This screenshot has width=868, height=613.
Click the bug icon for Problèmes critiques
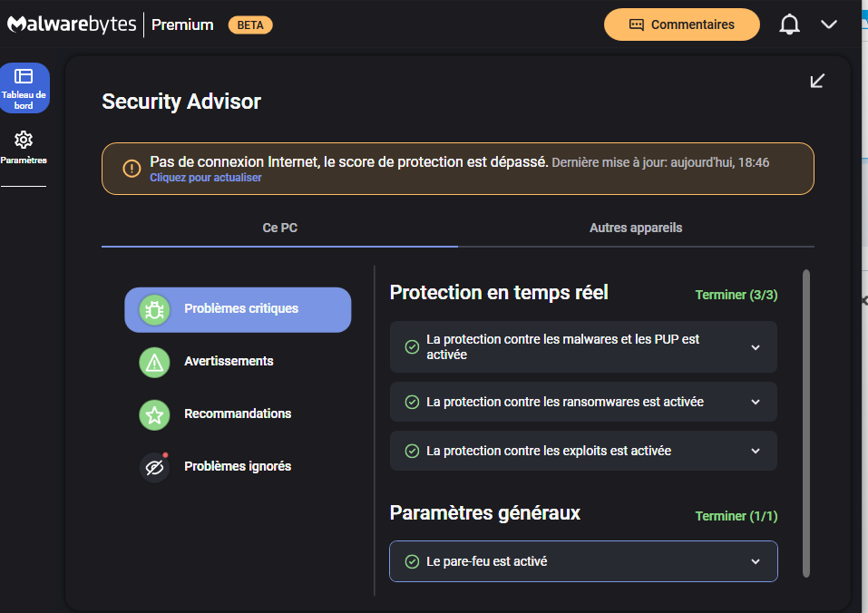pyautogui.click(x=154, y=309)
